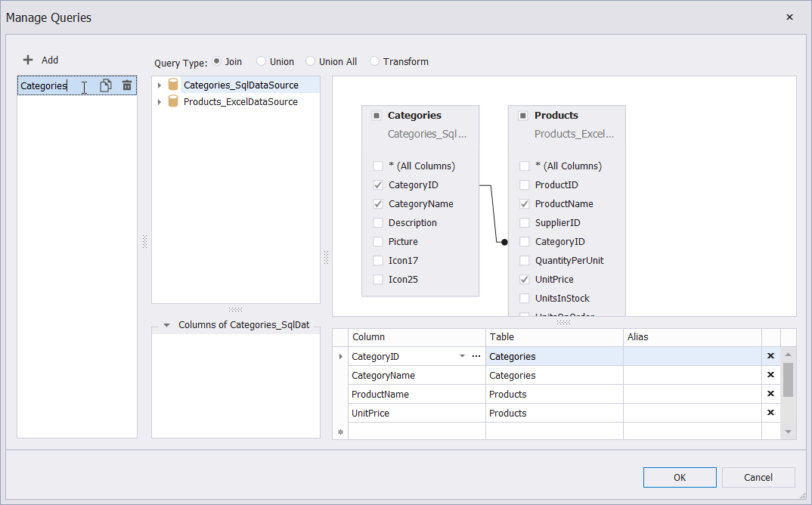Delete the UnitPrice row with X icon

click(x=770, y=413)
